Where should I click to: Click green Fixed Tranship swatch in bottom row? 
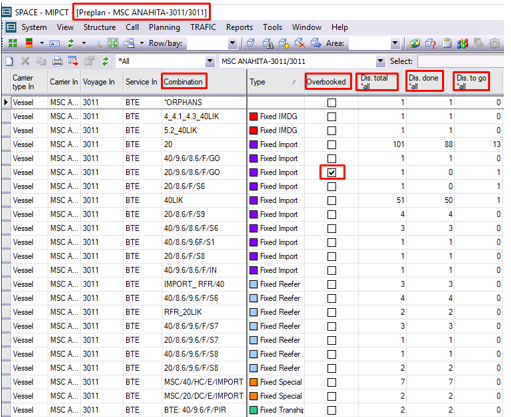coord(254,410)
